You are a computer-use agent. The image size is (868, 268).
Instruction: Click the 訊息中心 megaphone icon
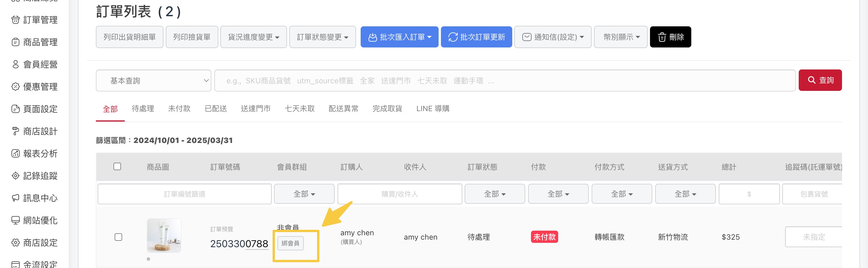pos(16,198)
